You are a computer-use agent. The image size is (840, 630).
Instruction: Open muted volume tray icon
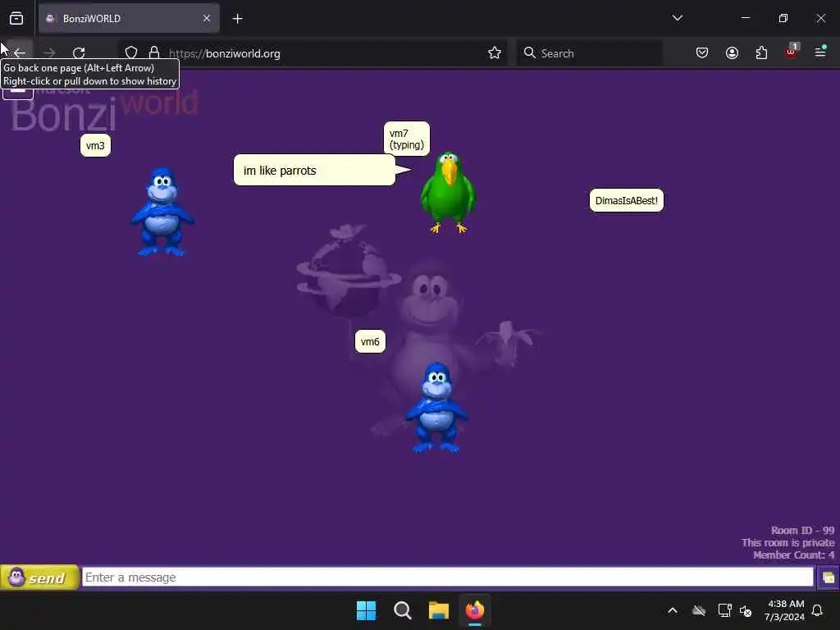746,610
